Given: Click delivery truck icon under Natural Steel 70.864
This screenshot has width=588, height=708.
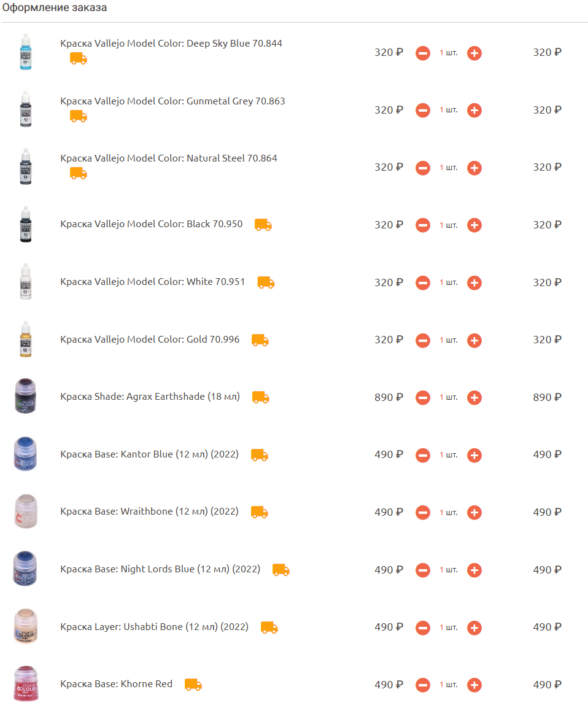Looking at the screenshot, I should point(79,173).
